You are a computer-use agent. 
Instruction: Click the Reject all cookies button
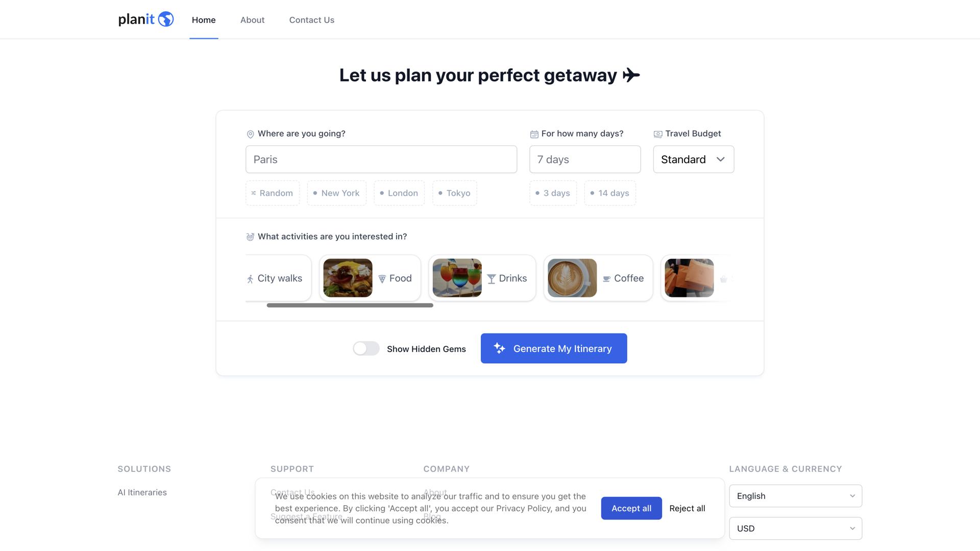(687, 508)
